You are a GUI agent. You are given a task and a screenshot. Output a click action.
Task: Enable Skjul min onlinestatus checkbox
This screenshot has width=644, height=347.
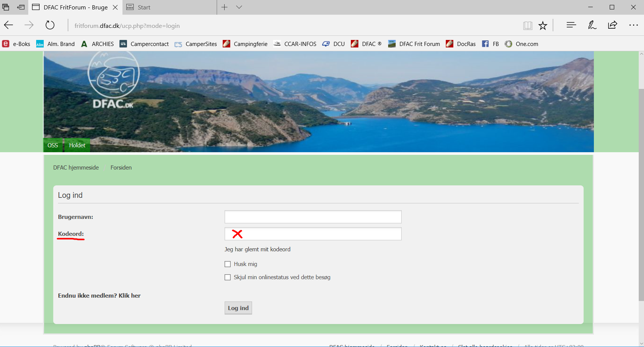click(228, 277)
